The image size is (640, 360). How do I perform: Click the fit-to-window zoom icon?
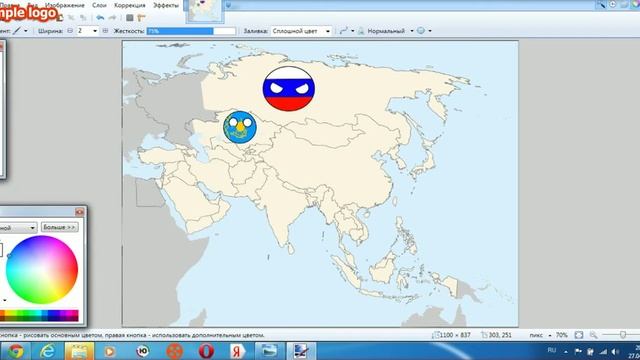pyautogui.click(x=579, y=335)
